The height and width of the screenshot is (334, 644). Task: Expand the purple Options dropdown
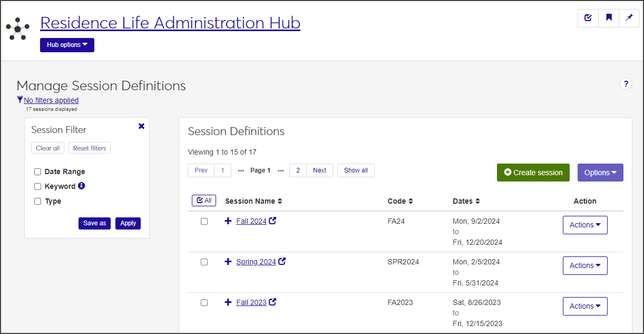click(x=600, y=173)
